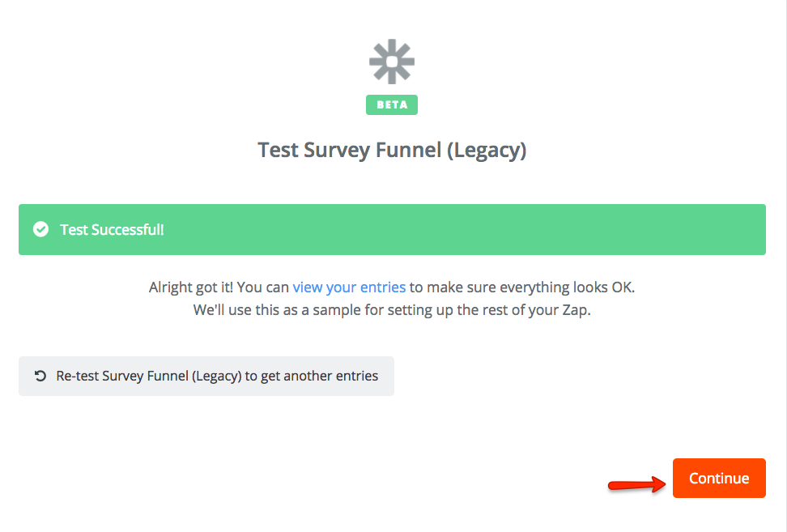Viewport: 787px width, 532px height.
Task: Click the Zapier asterisk logo icon
Action: coord(392,62)
